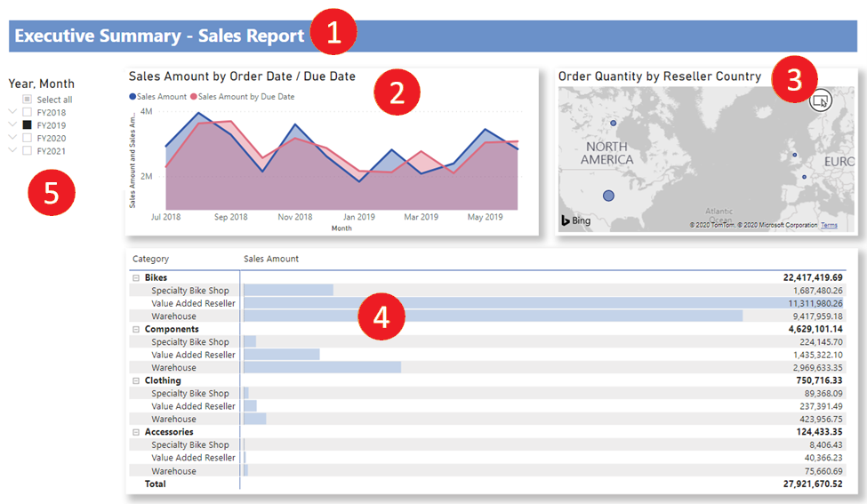Image resolution: width=867 pixels, height=504 pixels.
Task: Click the blue Sales Amount legend marker
Action: click(132, 96)
